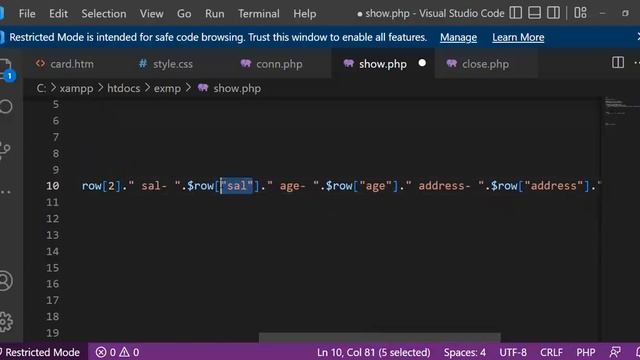This screenshot has height=360, width=640.
Task: Open editor More Actions ellipsis menu
Action: click(637, 63)
